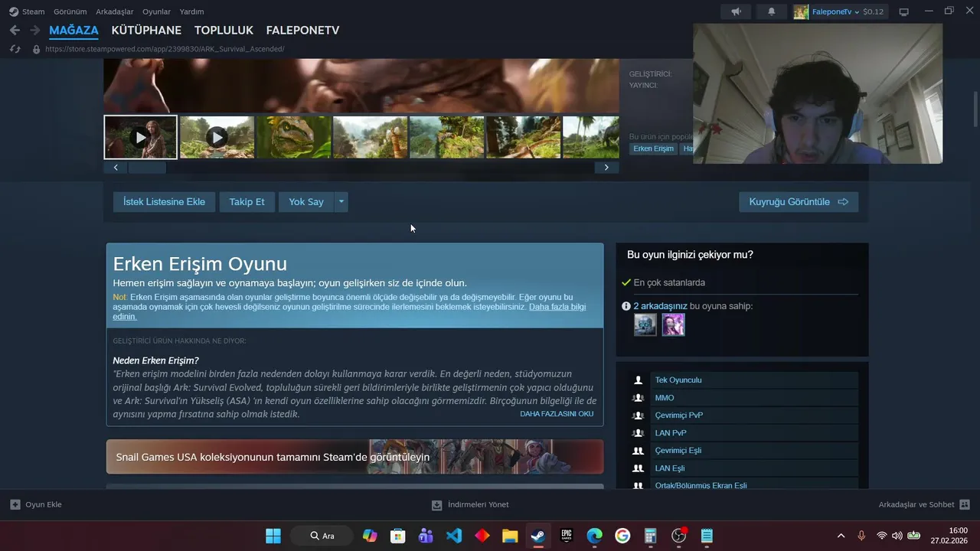Screen dimensions: 980x551
Task: Open Visual Studio Code from the taskbar
Action: (x=454, y=536)
